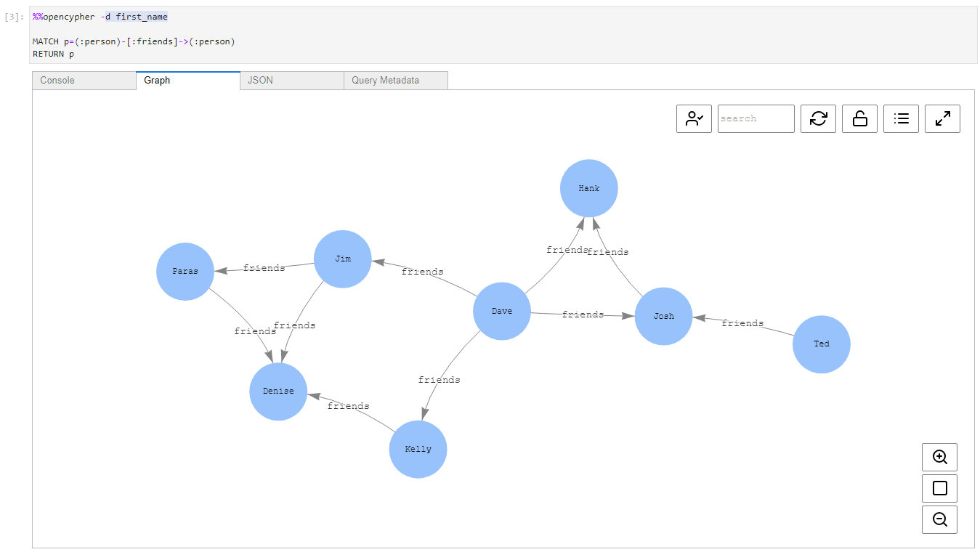
Task: Click the lock physics icon
Action: [859, 118]
